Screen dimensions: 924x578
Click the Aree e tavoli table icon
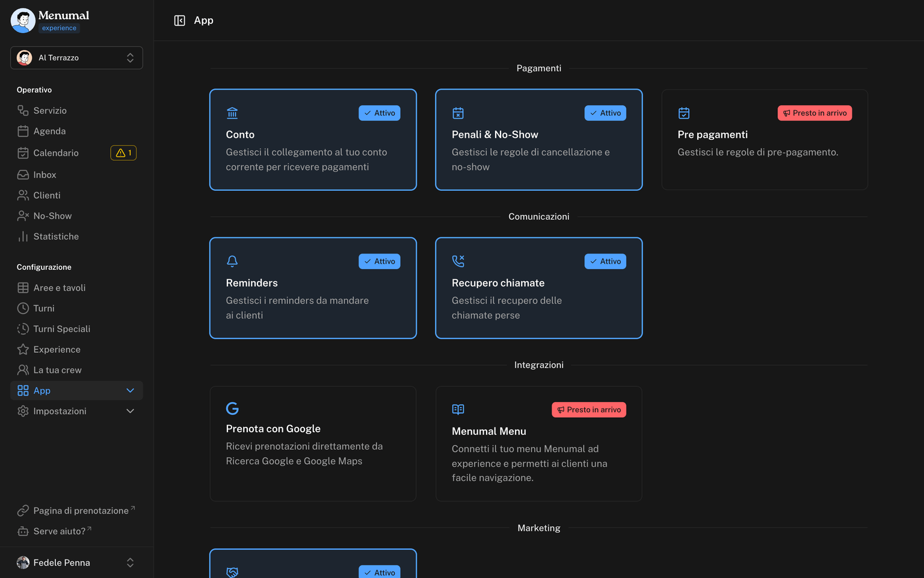pos(23,288)
